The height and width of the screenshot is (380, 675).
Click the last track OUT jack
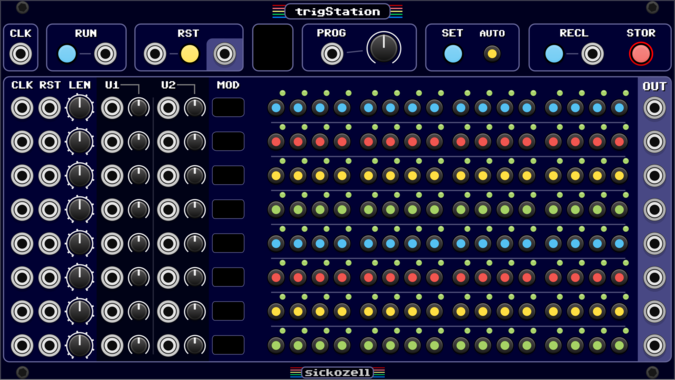pyautogui.click(x=654, y=345)
